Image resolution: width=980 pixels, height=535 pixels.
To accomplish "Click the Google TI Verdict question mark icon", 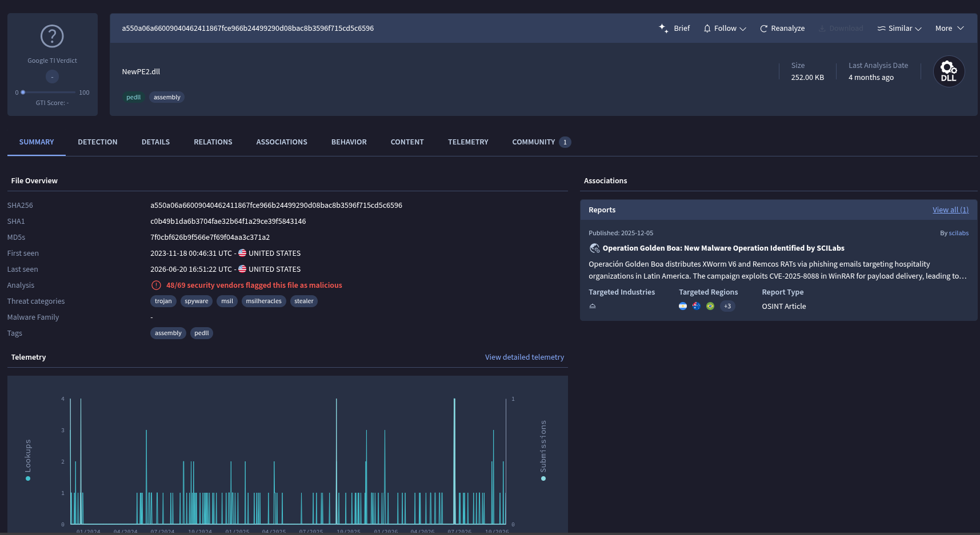I will click(x=52, y=37).
